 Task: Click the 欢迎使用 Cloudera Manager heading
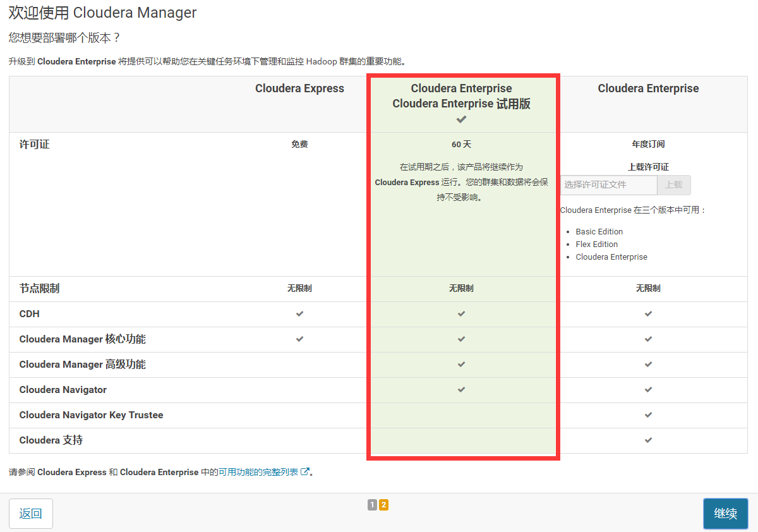click(x=102, y=13)
